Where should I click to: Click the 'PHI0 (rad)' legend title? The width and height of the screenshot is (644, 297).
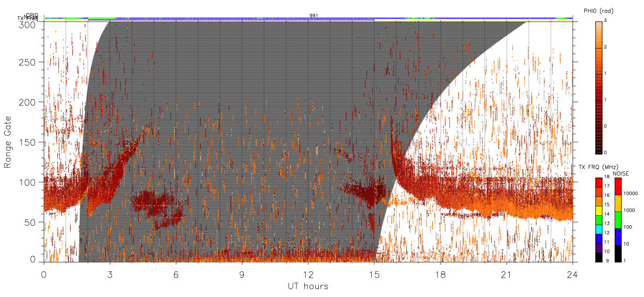click(598, 11)
